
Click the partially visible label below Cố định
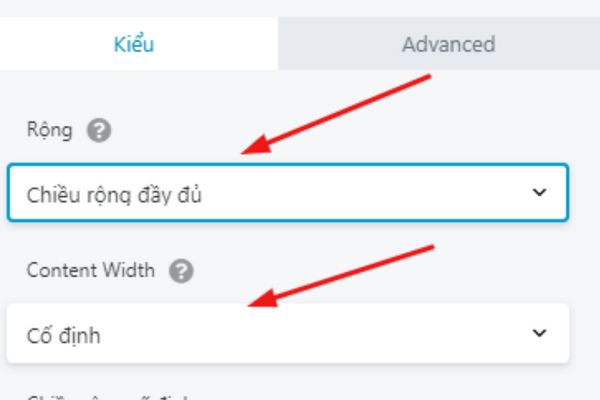tap(110, 396)
